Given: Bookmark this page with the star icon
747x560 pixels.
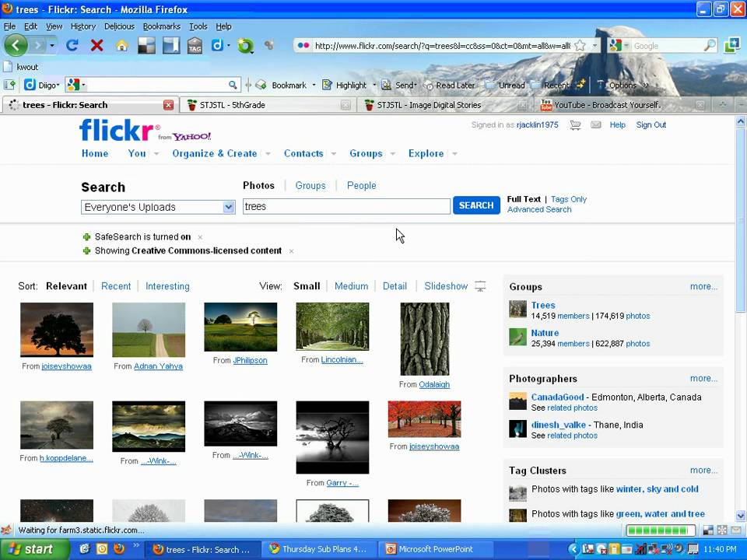Looking at the screenshot, I should [580, 46].
